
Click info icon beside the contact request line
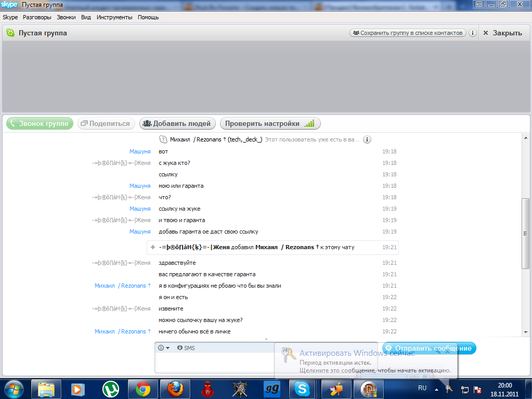click(367, 139)
